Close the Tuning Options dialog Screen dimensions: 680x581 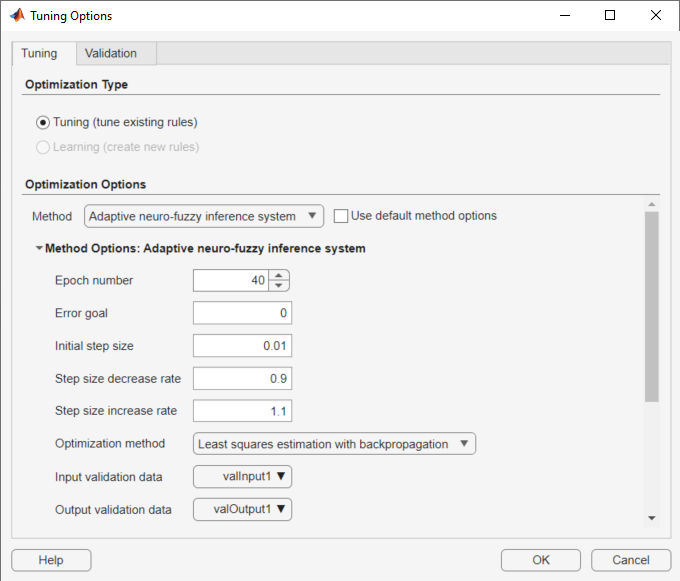[x=656, y=16]
